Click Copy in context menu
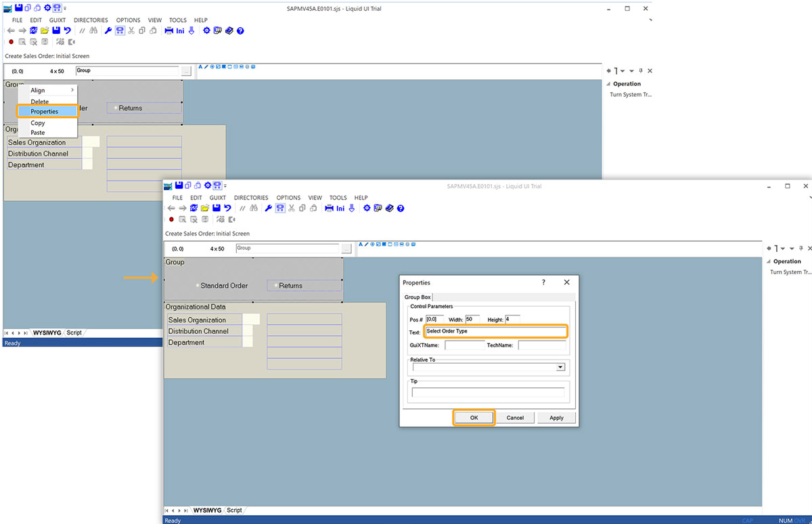Screen dimensions: 812x524 tap(38, 123)
